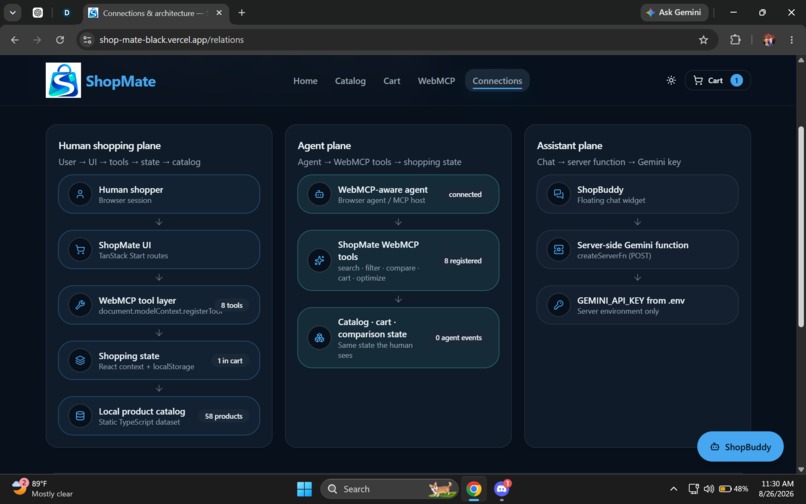The image size is (806, 504).
Task: Open the Cart button in header
Action: 718,80
